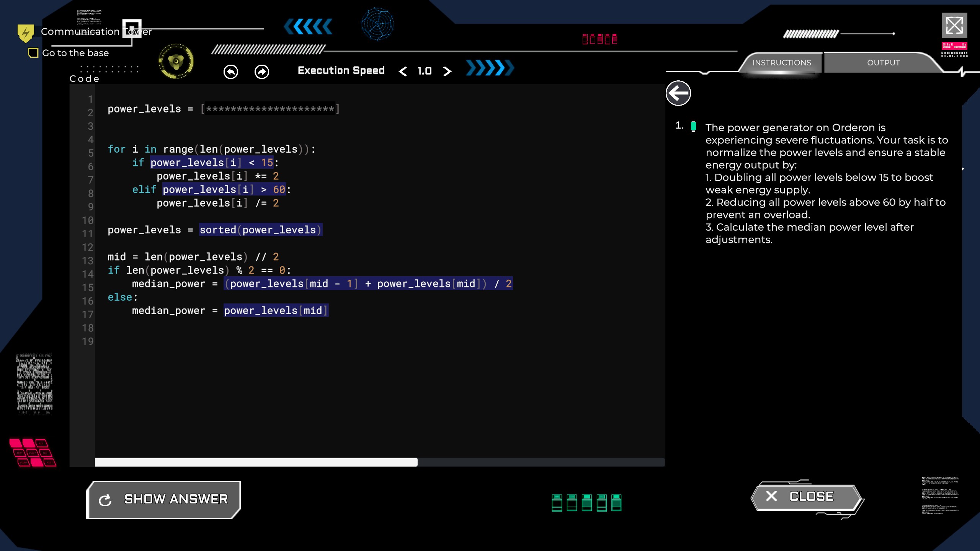Click the horizontal scrollbar under code

[x=256, y=462]
